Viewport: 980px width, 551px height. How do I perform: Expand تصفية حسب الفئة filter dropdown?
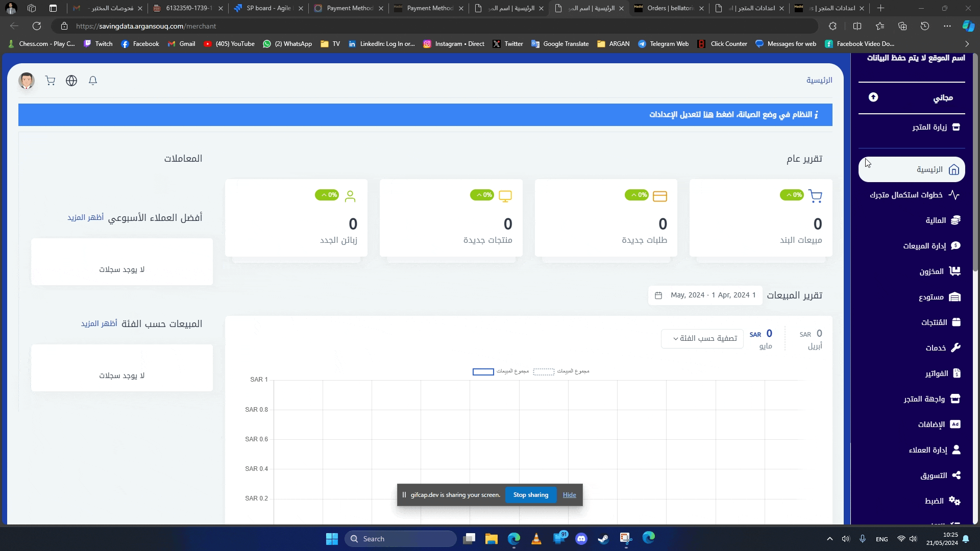(x=702, y=339)
